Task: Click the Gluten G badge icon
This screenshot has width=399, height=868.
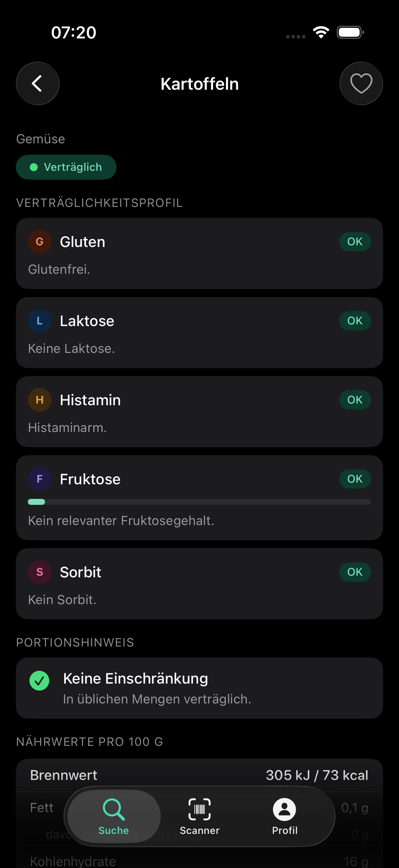Action: click(x=40, y=242)
